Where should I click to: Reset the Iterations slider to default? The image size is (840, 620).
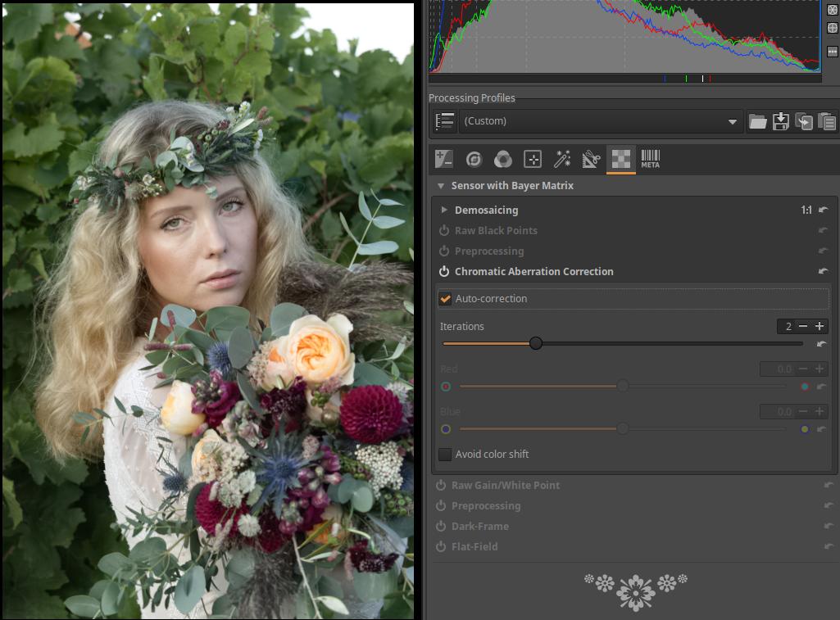point(821,344)
